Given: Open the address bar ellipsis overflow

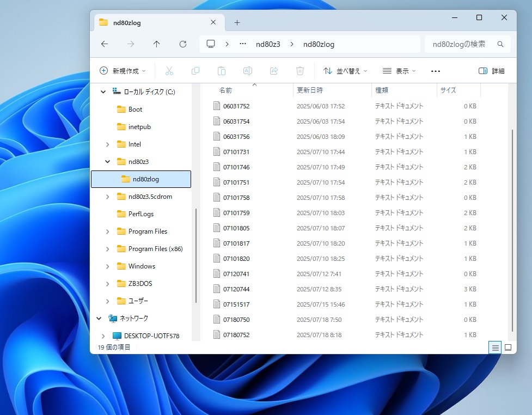Looking at the screenshot, I should tap(243, 44).
